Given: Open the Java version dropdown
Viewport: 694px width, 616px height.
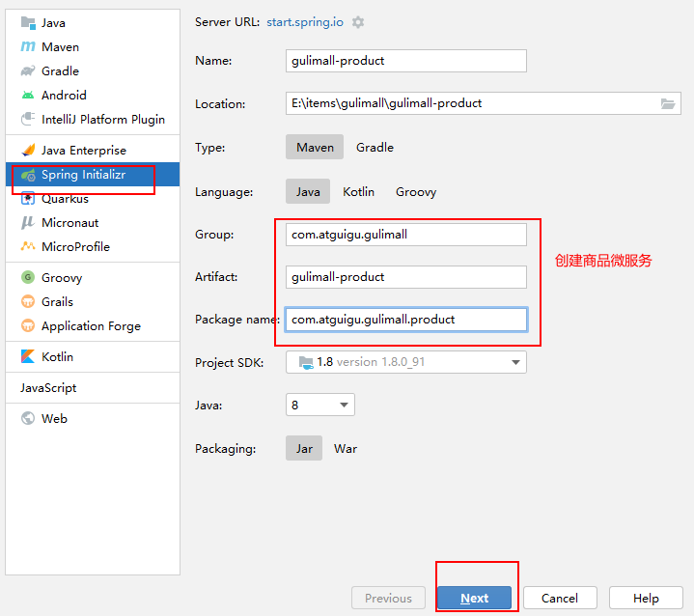Looking at the screenshot, I should click(x=320, y=405).
